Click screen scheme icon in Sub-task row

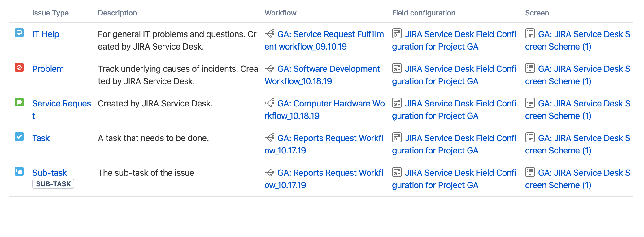(530, 172)
